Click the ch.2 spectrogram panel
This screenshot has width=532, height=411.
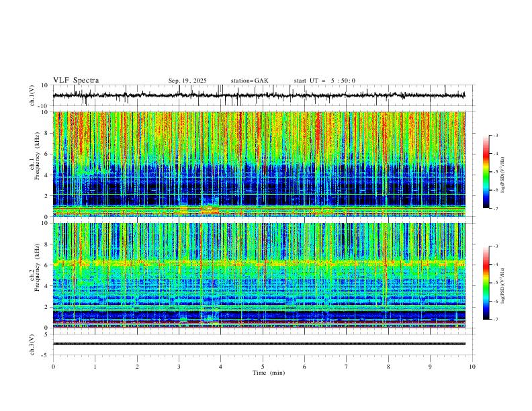(x=259, y=275)
